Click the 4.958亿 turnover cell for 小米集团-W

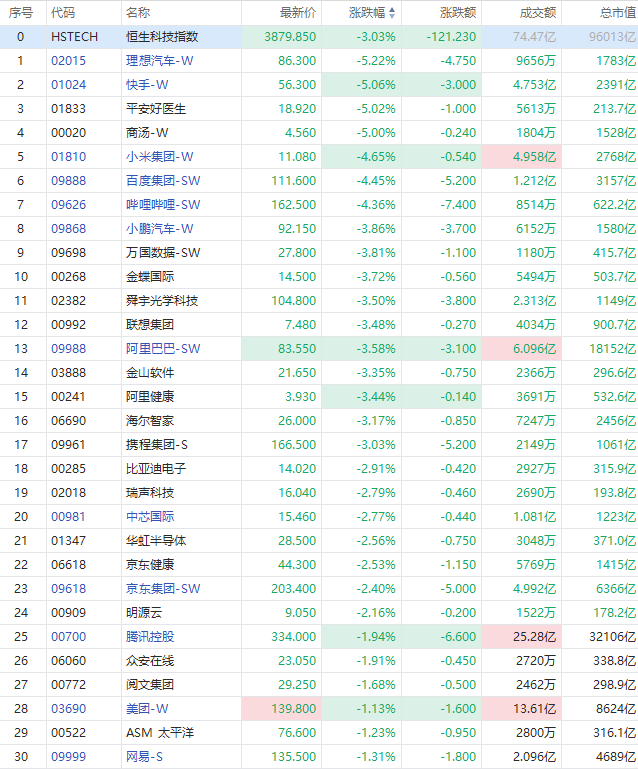click(x=522, y=157)
